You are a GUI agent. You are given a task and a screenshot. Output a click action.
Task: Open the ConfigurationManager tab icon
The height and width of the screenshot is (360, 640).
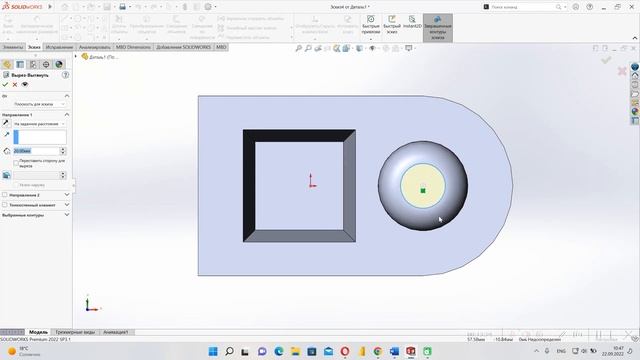(33, 64)
